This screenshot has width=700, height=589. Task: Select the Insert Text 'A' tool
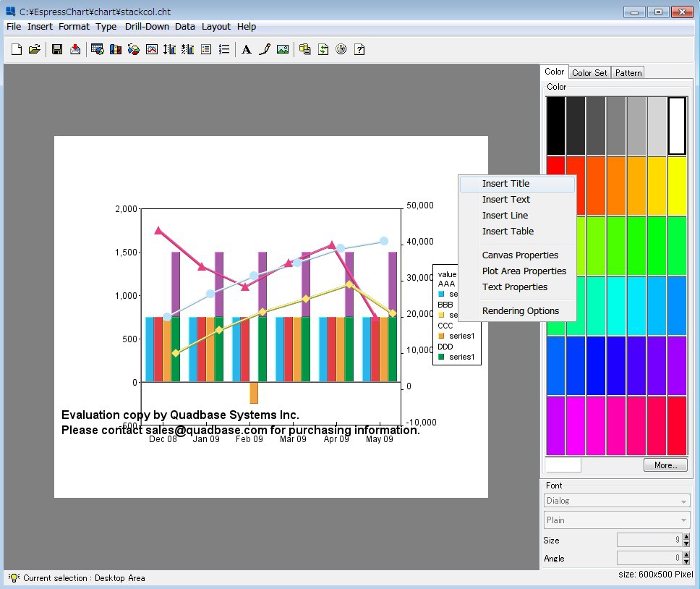246,49
